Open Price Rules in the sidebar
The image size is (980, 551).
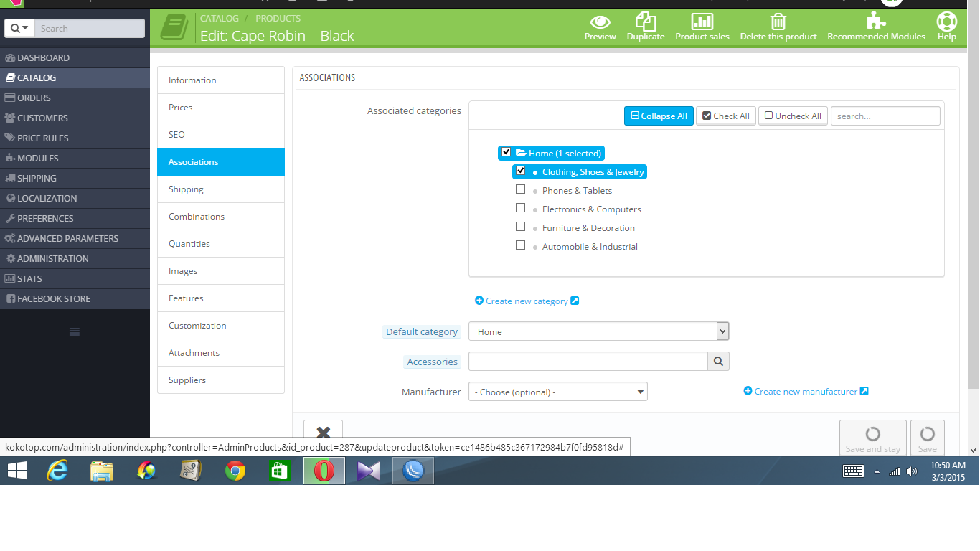point(75,138)
